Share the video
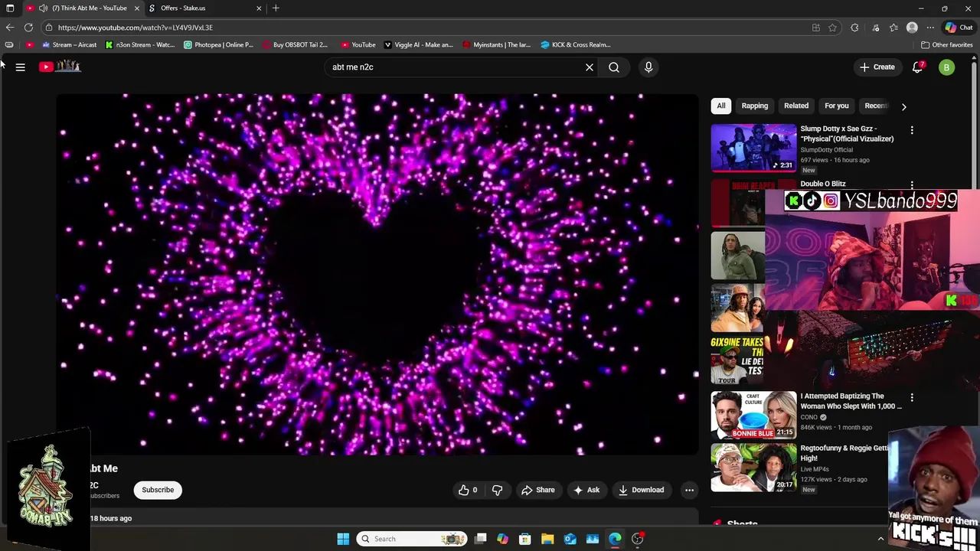The height and width of the screenshot is (551, 980). point(537,490)
